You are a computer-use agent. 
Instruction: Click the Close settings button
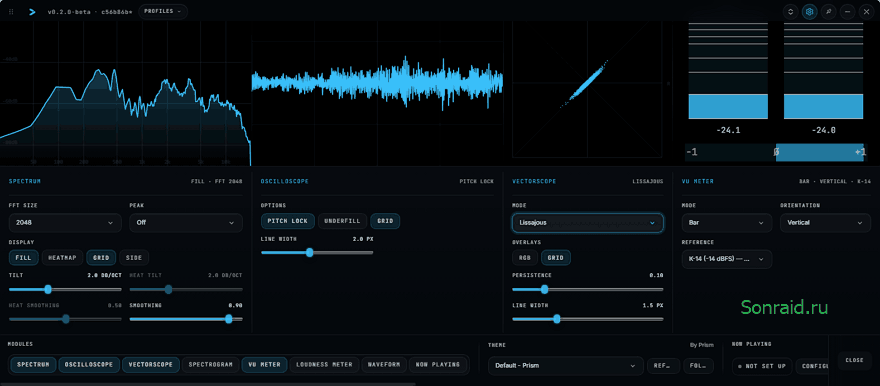[x=854, y=360]
